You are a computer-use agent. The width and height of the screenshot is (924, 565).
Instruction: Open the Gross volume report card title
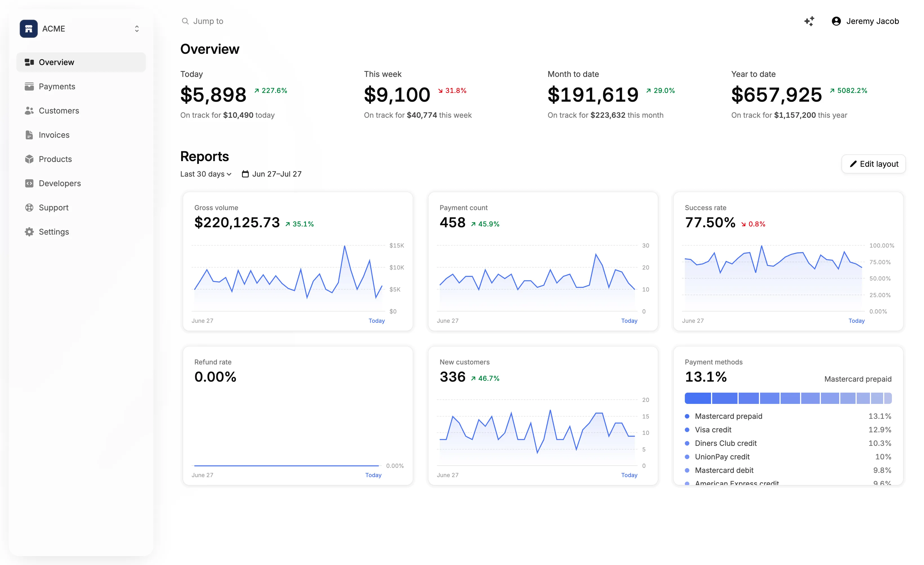click(x=216, y=208)
